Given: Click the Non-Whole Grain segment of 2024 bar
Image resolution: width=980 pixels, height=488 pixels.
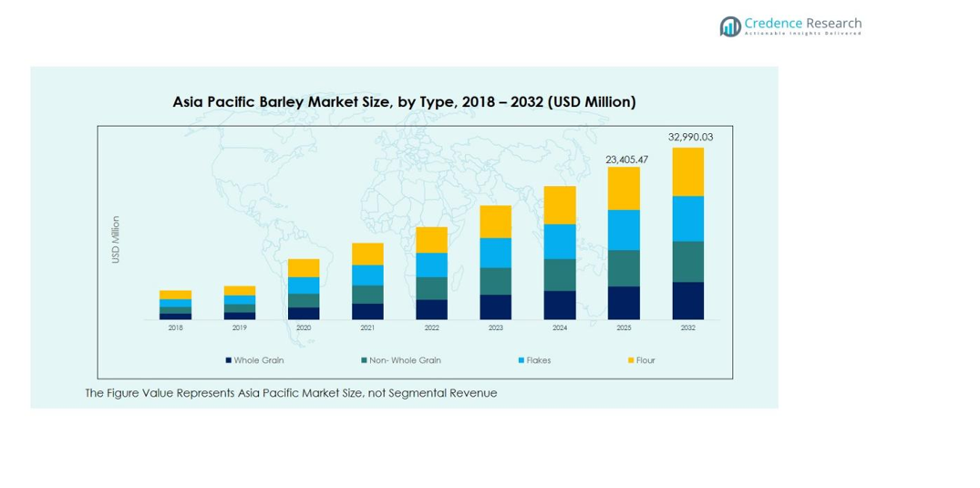Looking at the screenshot, I should pyautogui.click(x=560, y=275).
